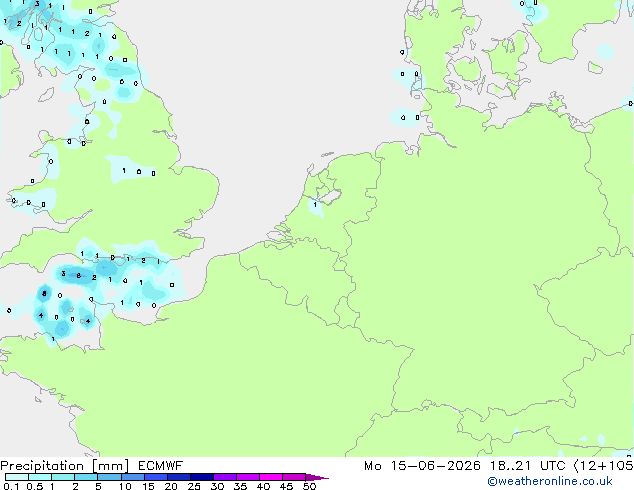Select the Mo 15-06-2026 date label
The width and height of the screenshot is (634, 490).
pos(422,466)
